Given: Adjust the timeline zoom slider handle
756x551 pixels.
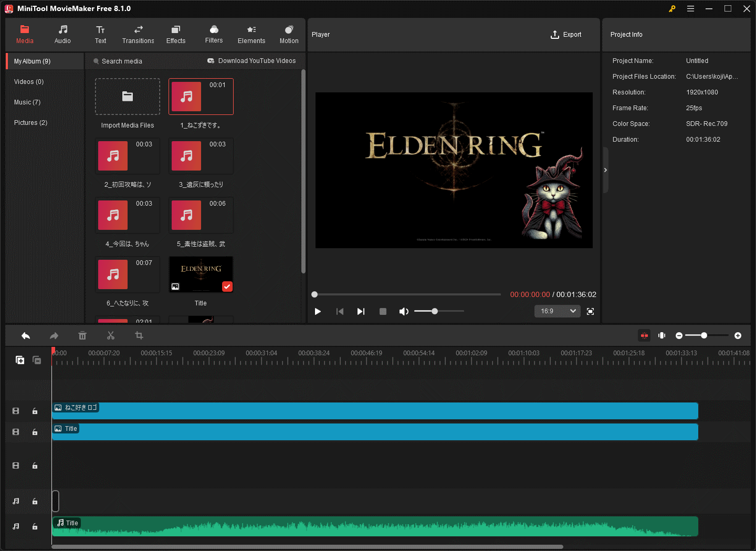Looking at the screenshot, I should [704, 335].
